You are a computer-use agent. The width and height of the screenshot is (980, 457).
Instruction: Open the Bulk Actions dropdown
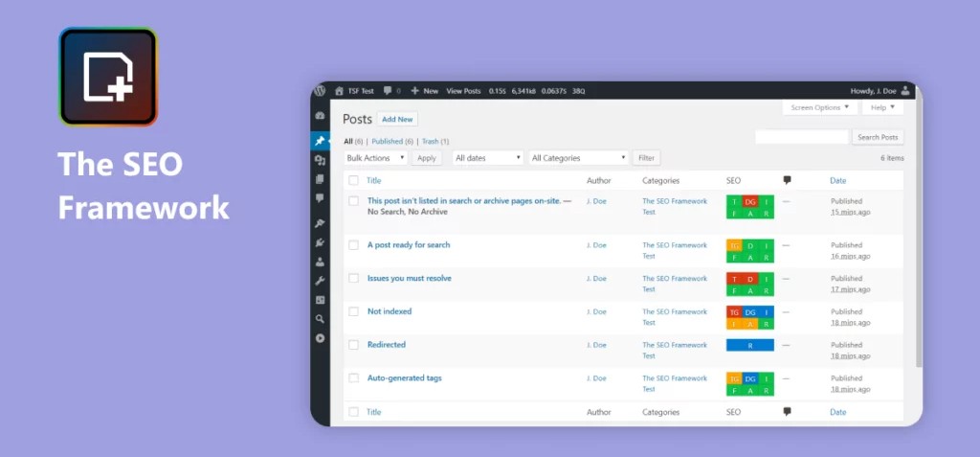[375, 158]
